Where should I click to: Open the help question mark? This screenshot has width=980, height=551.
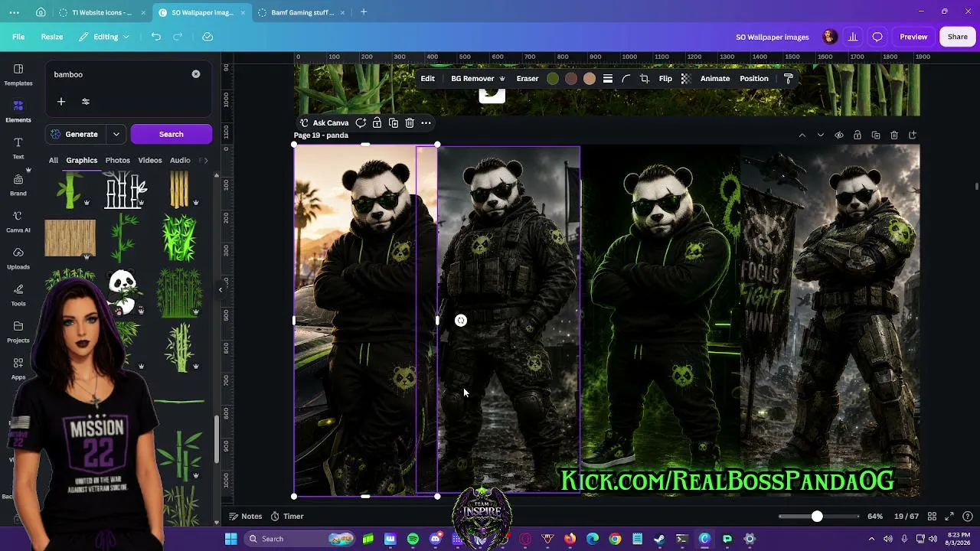[x=969, y=517]
